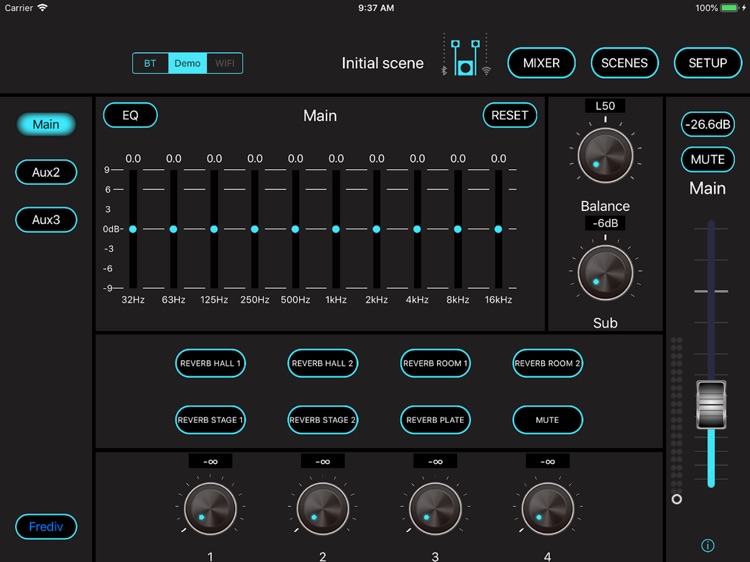Open the SCENES view
Image resolution: width=750 pixels, height=562 pixels.
click(x=624, y=63)
